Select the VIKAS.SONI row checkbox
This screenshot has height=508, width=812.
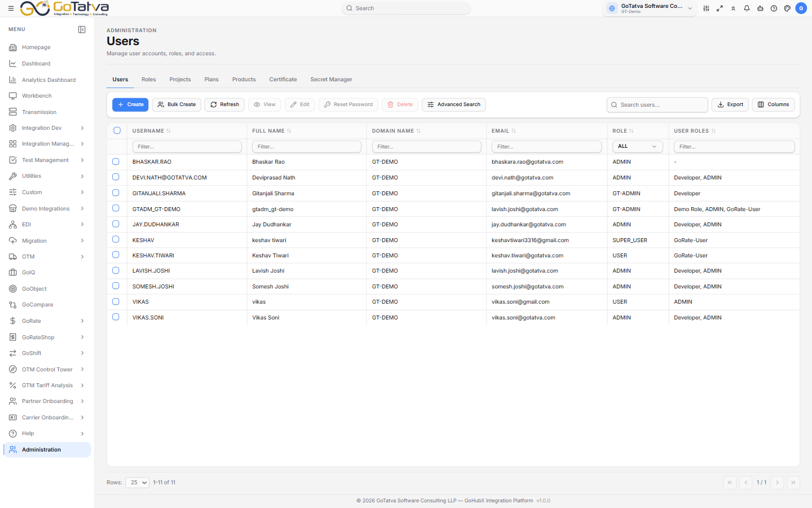click(116, 317)
